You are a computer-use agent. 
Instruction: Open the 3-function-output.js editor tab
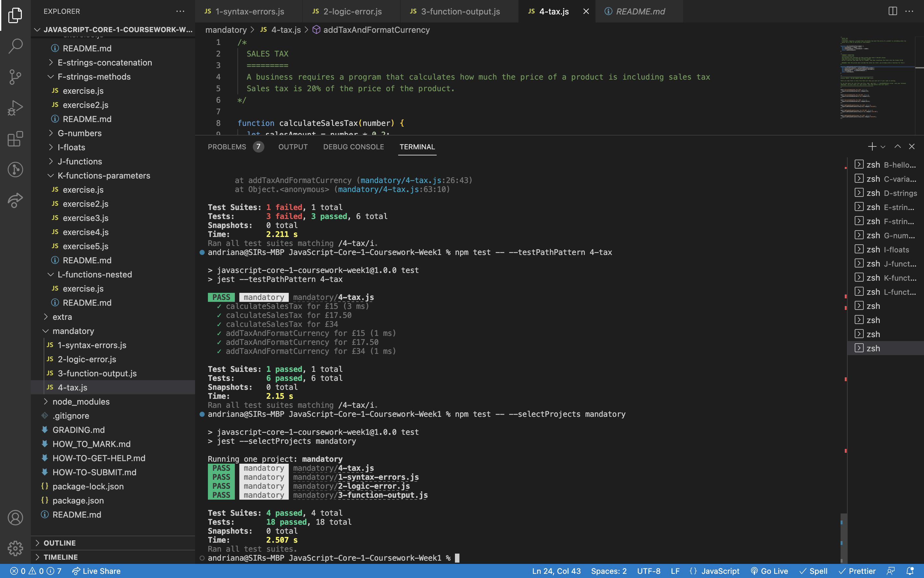[x=459, y=12]
